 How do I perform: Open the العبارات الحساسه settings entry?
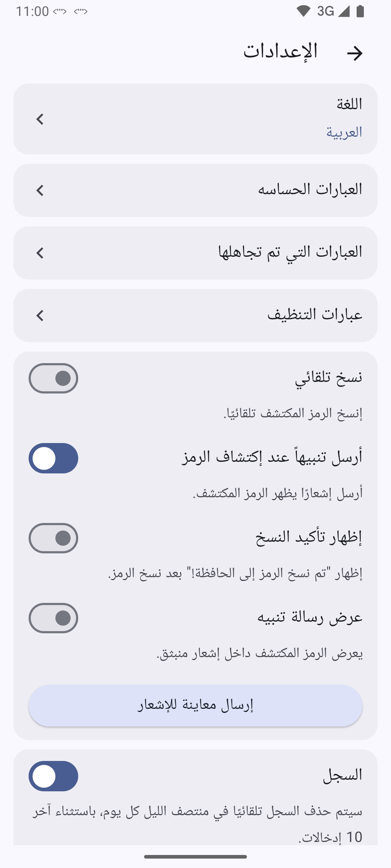(x=310, y=190)
